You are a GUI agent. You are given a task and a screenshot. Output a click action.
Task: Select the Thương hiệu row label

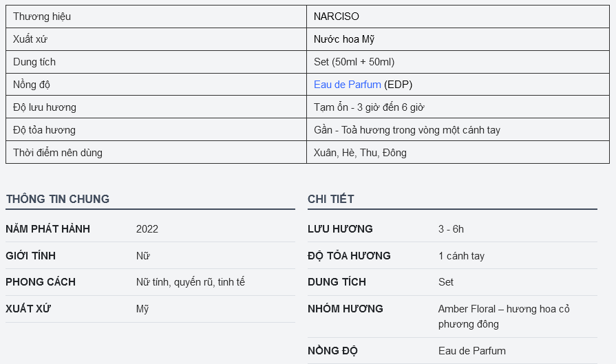coord(42,17)
